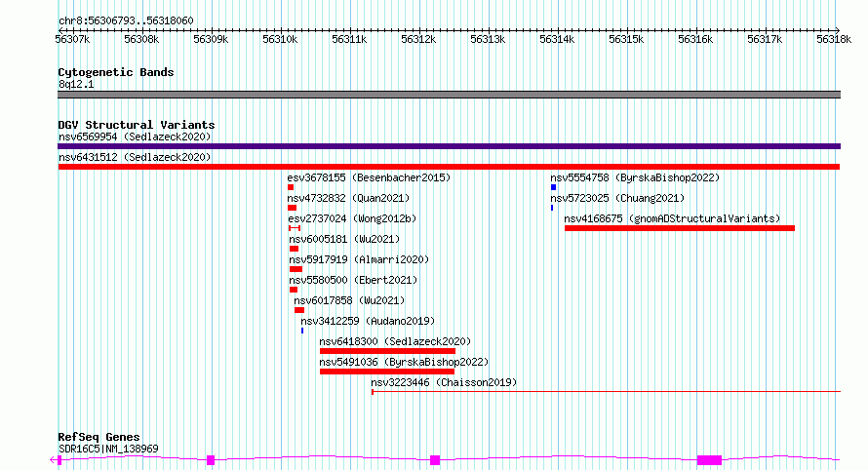Open the nsv3223446 (Chaisson2019) label
The height and width of the screenshot is (470, 868).
444,382
